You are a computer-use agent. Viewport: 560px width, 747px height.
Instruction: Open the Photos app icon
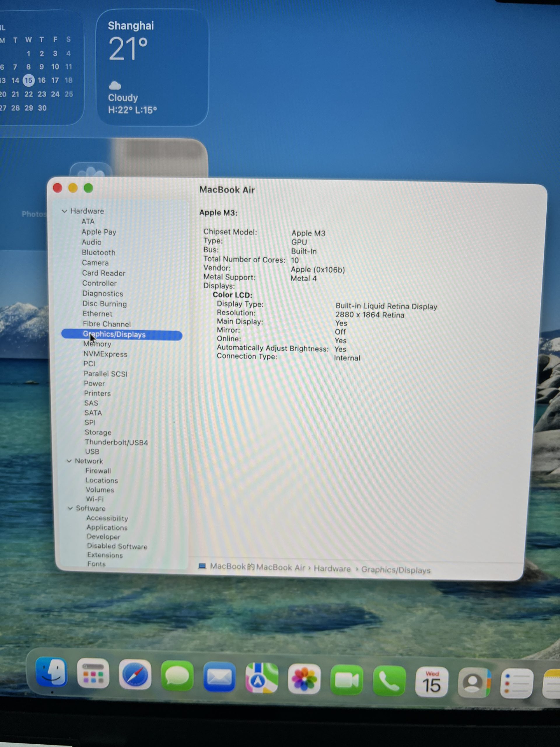click(x=304, y=679)
